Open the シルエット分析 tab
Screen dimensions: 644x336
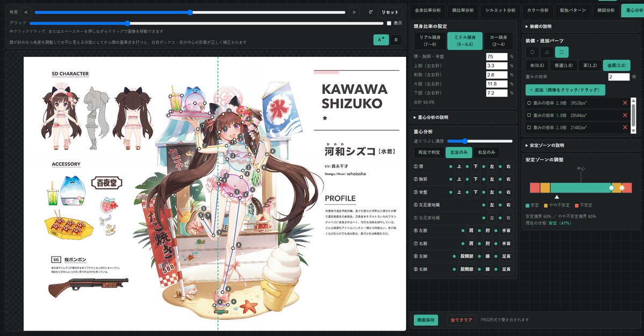point(500,10)
